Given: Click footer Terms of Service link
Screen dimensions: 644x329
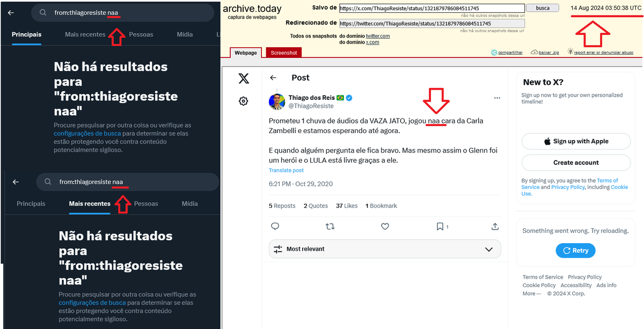Looking at the screenshot, I should point(543,277).
